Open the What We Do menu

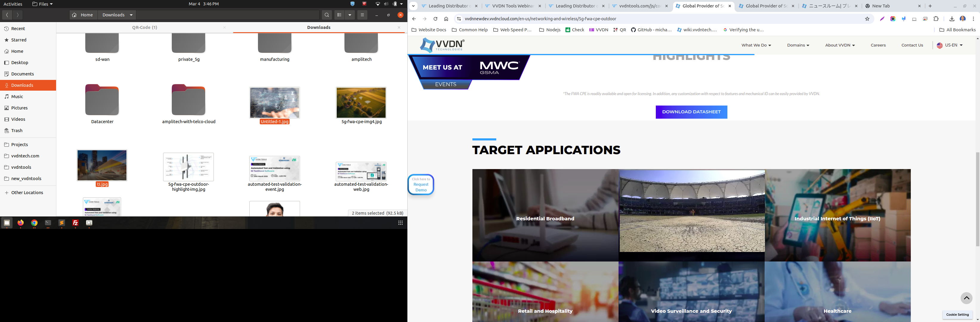coord(756,45)
